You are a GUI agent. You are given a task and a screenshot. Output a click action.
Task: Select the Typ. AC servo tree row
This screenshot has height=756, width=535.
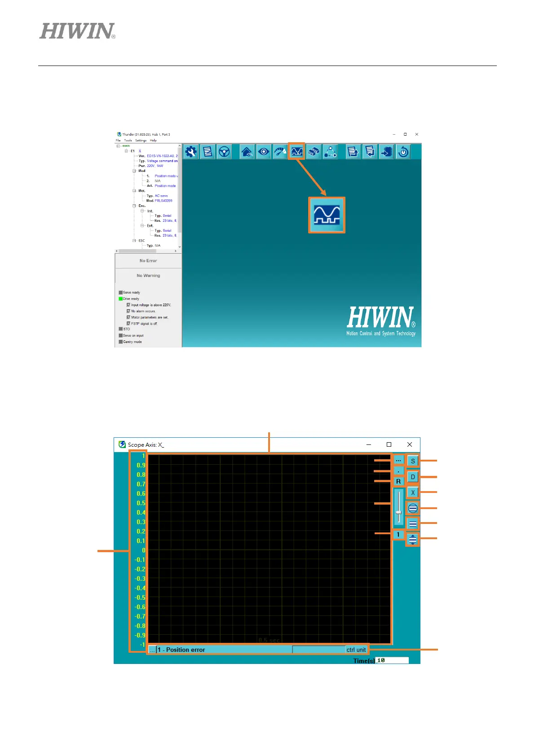(x=157, y=196)
